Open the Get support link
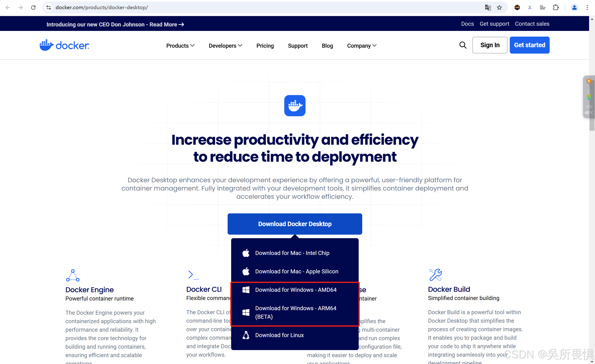 coord(494,24)
